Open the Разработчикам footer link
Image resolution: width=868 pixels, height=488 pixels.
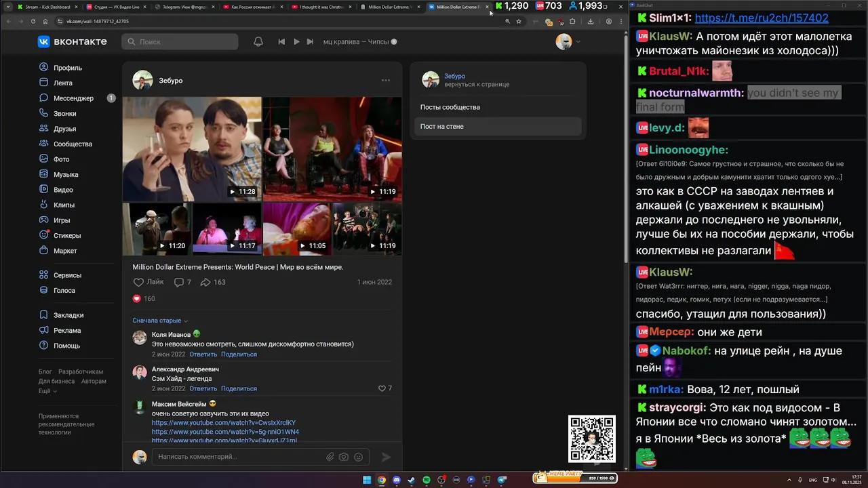click(x=81, y=371)
